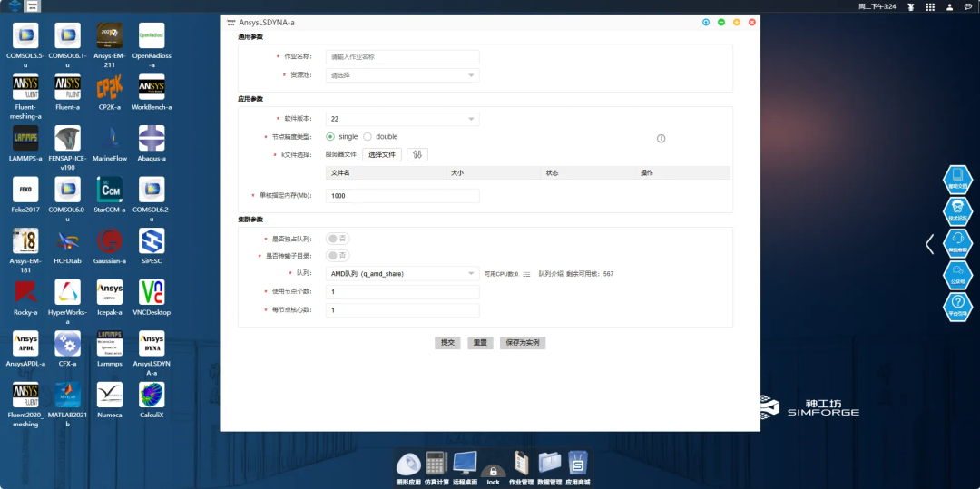Click the 每节点核心数 input field
This screenshot has width=980, height=489.
tap(403, 310)
